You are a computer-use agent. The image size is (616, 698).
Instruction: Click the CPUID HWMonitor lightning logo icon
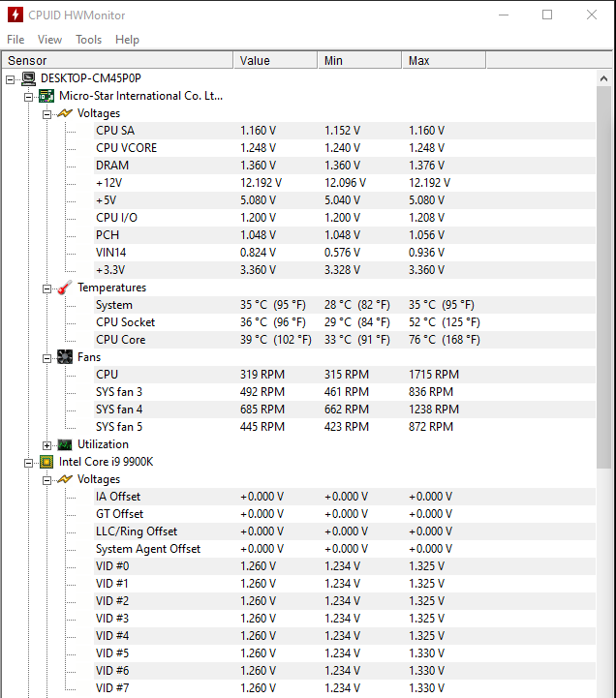(x=15, y=15)
